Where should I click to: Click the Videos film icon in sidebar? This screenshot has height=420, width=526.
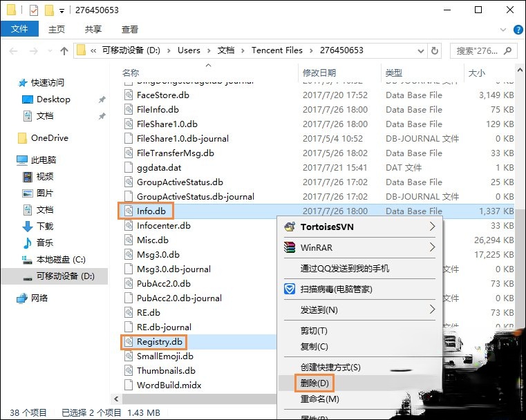[x=28, y=176]
